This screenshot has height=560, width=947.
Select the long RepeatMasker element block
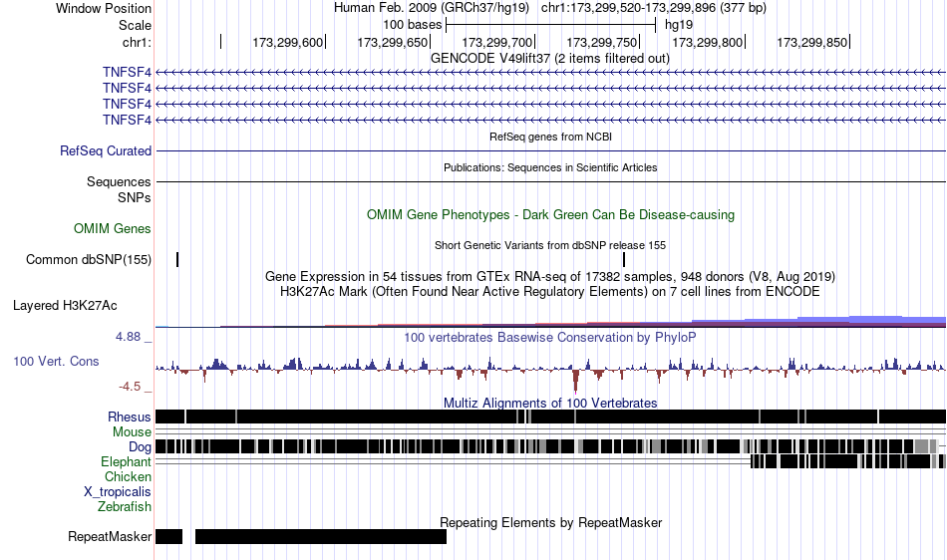click(321, 536)
